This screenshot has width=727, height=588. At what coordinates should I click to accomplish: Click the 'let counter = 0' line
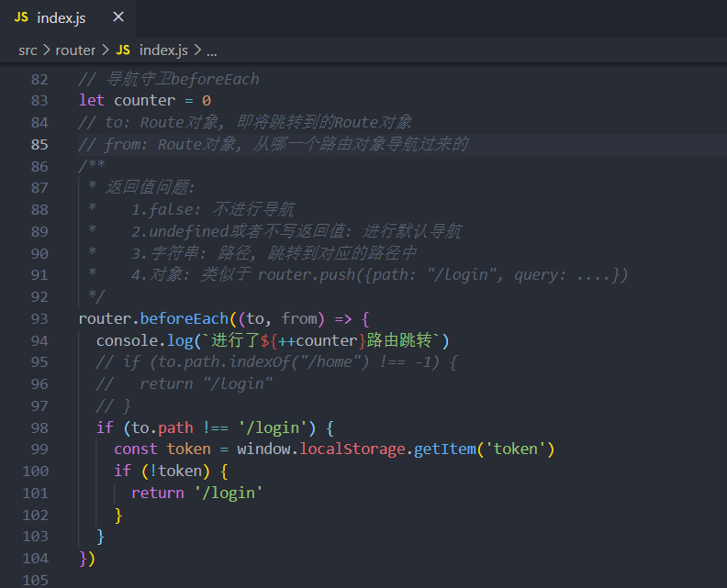[145, 101]
